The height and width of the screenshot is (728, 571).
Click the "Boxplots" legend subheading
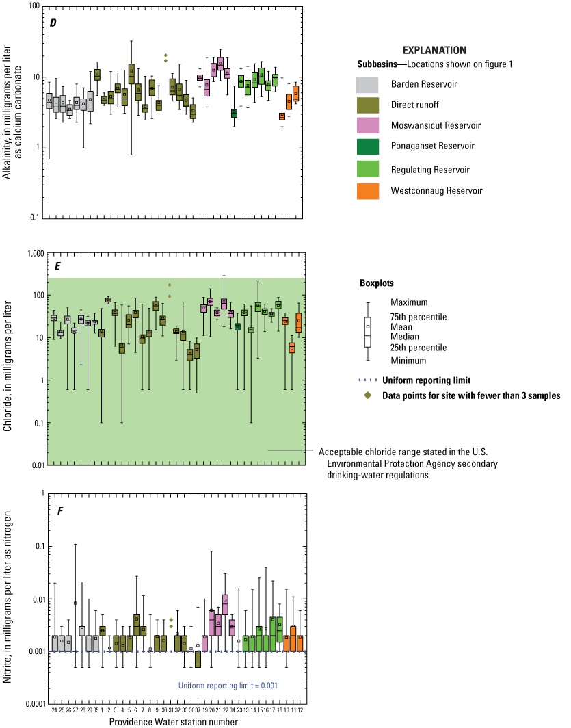(378, 283)
